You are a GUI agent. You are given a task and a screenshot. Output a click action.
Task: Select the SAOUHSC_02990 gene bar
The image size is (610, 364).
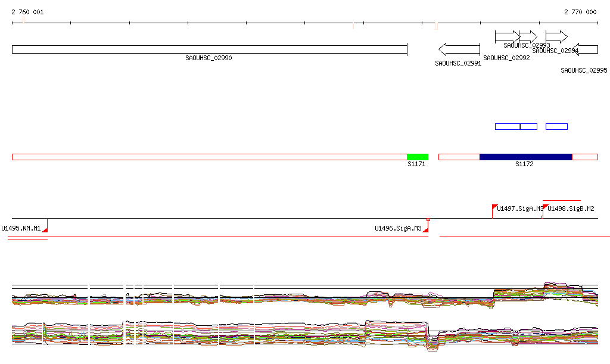coord(210,49)
